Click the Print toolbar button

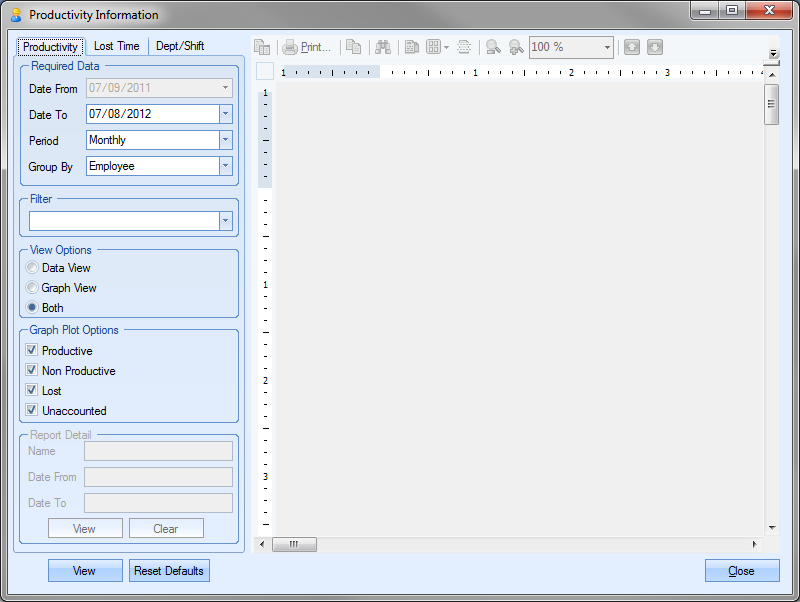[306, 47]
